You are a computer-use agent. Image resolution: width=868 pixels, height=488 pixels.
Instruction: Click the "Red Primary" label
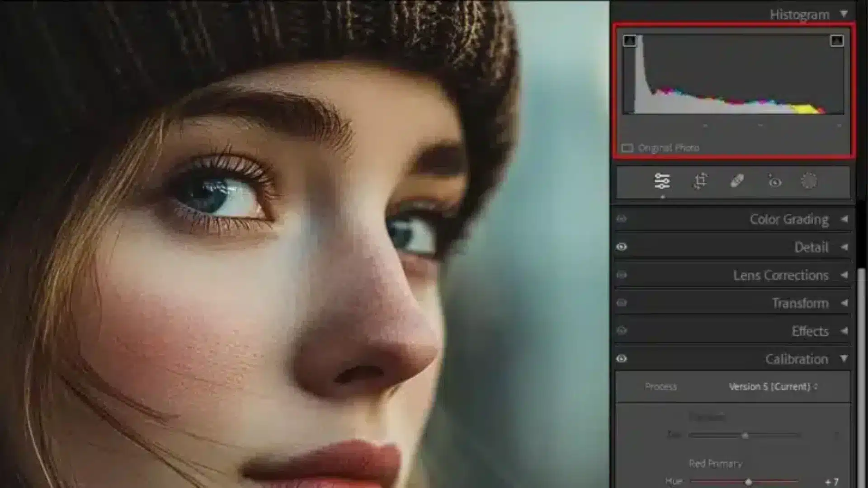click(716, 464)
